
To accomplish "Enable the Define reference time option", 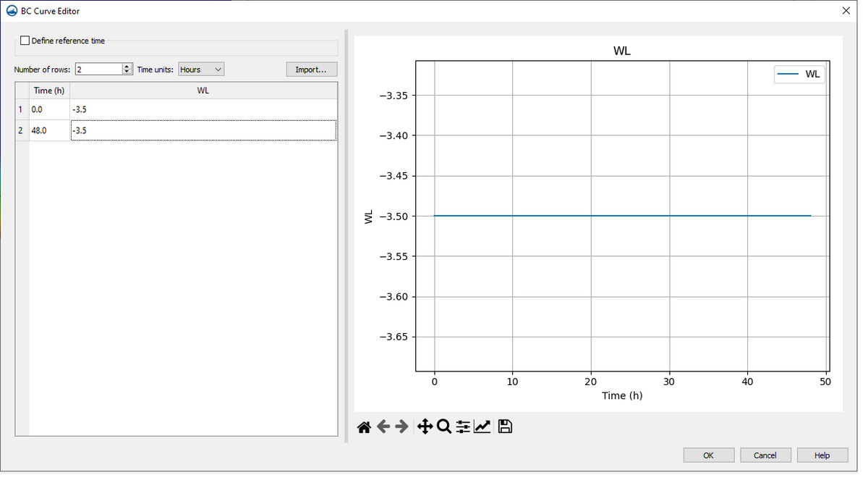I will [24, 41].
